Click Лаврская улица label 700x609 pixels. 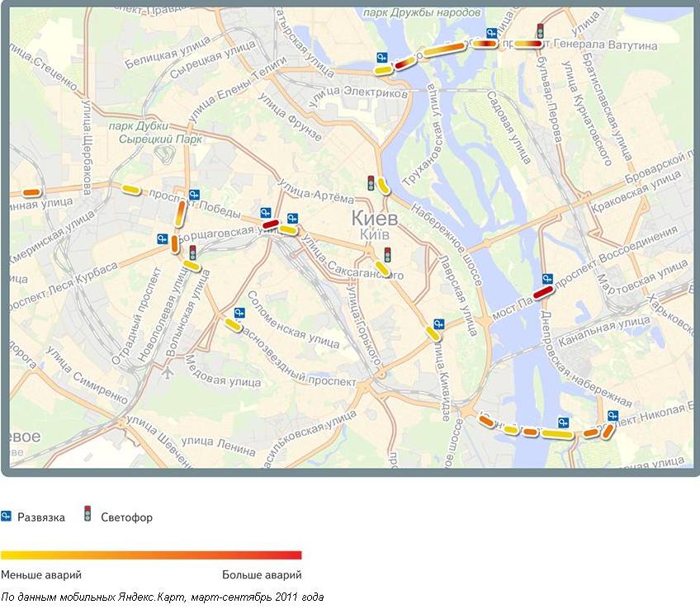(458, 295)
